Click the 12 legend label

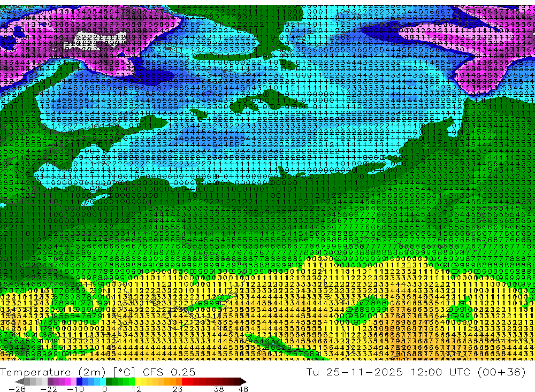(x=136, y=389)
